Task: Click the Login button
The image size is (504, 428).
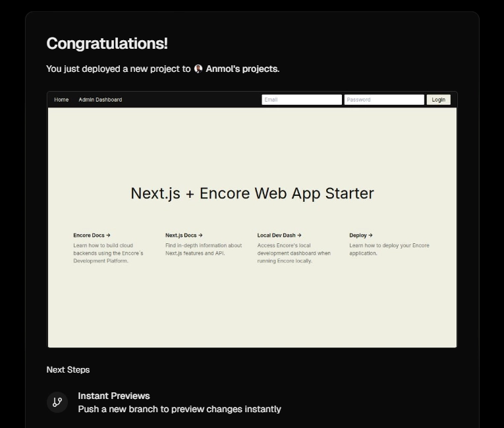Action: click(x=438, y=100)
